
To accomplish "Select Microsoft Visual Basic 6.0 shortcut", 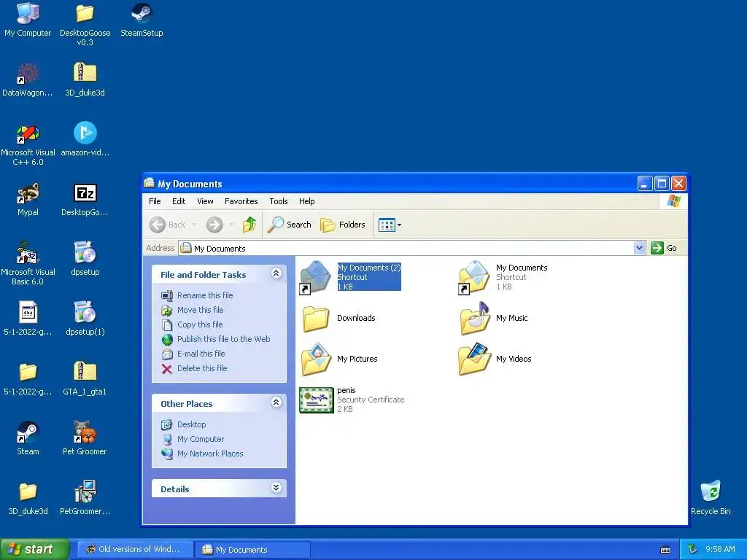I will (x=28, y=264).
